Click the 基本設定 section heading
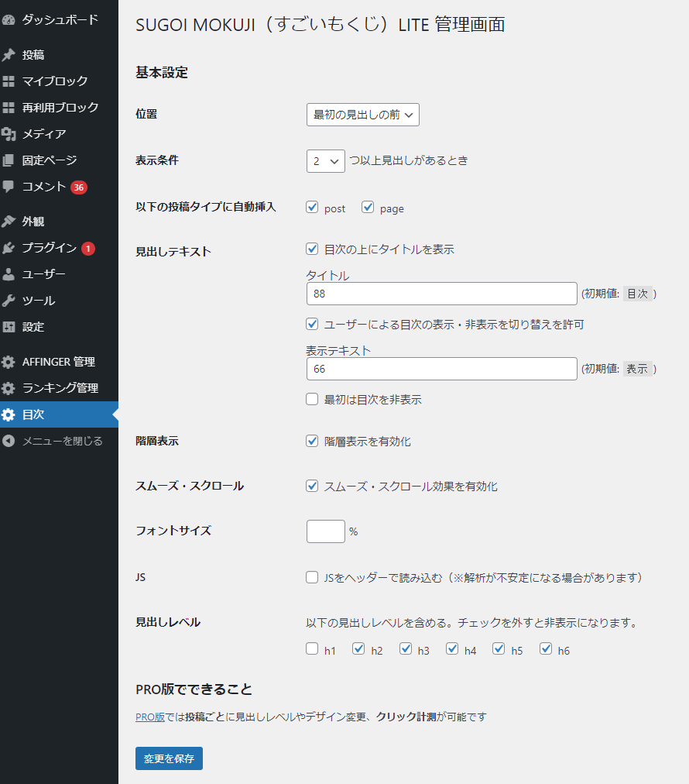This screenshot has width=689, height=784. [x=162, y=73]
